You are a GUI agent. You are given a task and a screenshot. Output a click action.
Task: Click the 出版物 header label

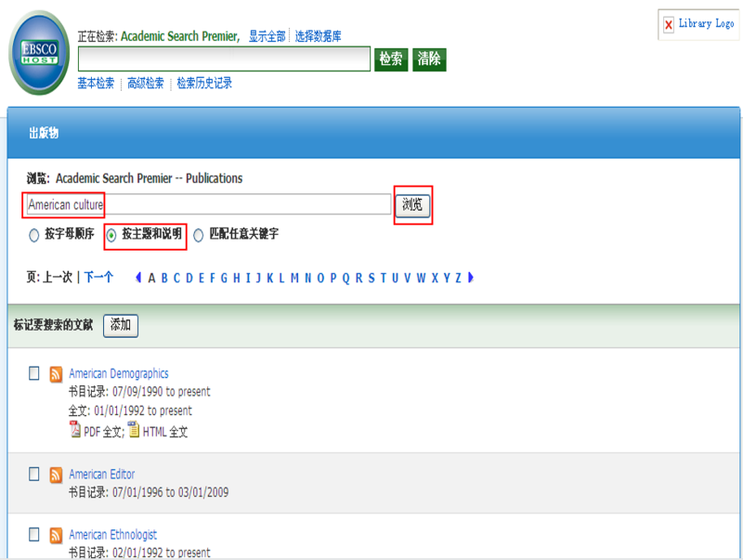pyautogui.click(x=44, y=133)
